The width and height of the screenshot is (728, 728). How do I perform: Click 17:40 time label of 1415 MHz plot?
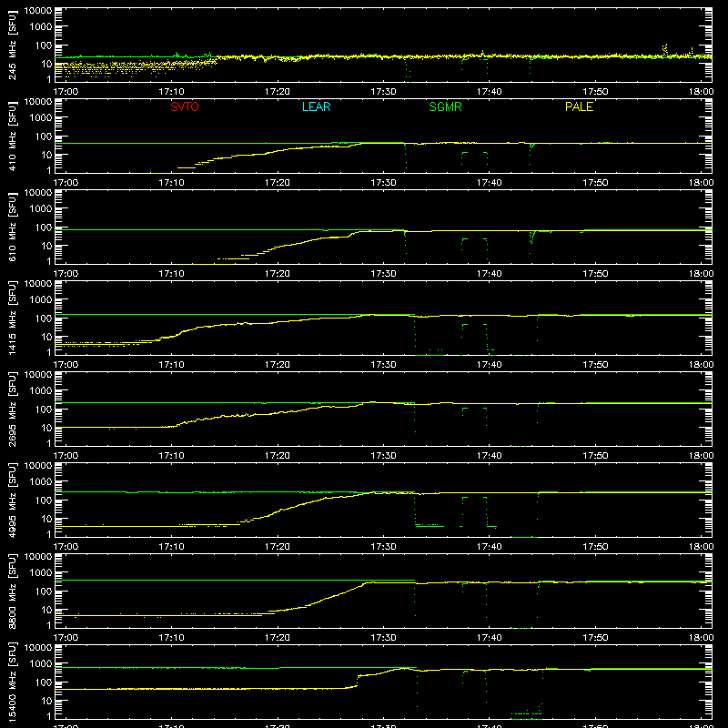click(x=490, y=365)
